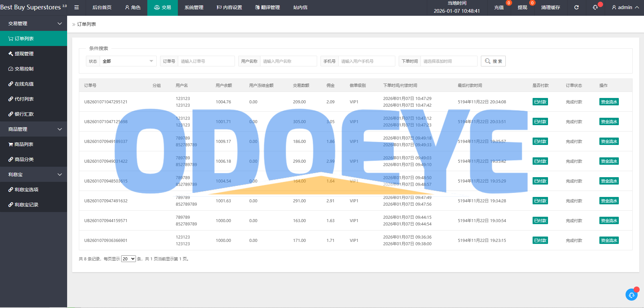644x308 pixels.
Task: Click 清理缓存 in the top bar
Action: pos(550,7)
